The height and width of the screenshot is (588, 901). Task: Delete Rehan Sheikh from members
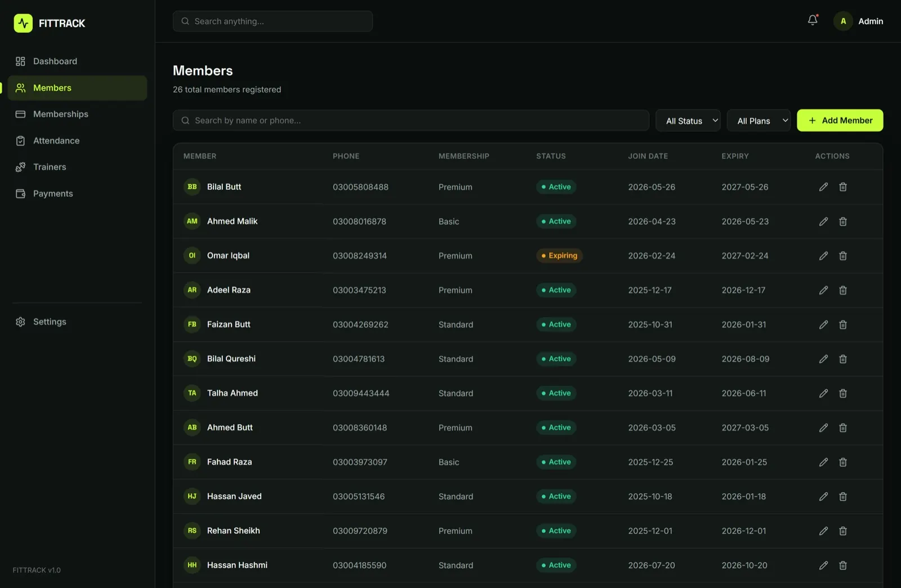coord(843,531)
